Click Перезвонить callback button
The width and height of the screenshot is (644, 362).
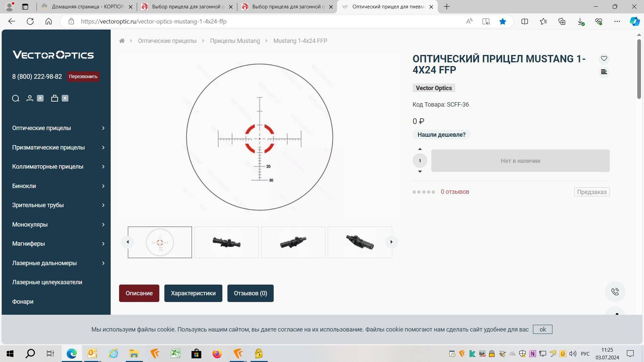(x=83, y=76)
